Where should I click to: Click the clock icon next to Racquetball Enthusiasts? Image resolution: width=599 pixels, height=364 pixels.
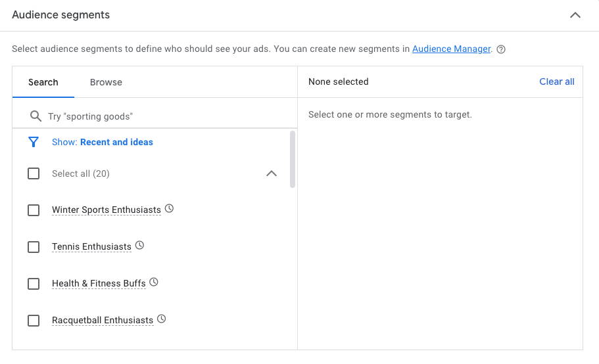pos(161,319)
